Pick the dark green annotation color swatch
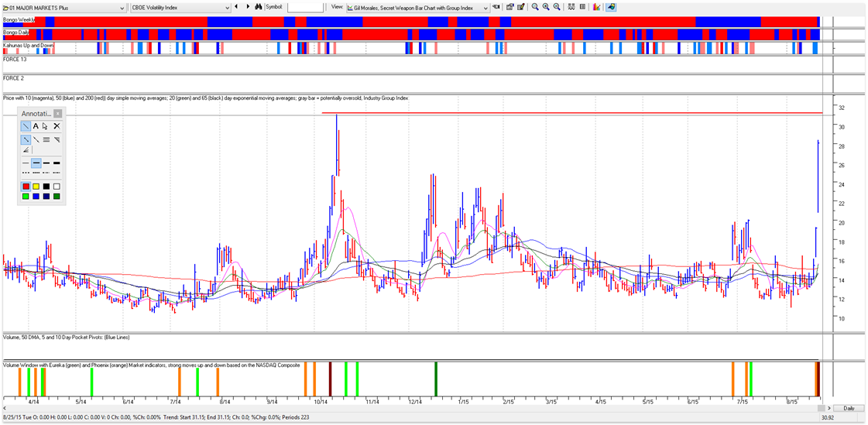The height and width of the screenshot is (425, 868). coord(57,196)
